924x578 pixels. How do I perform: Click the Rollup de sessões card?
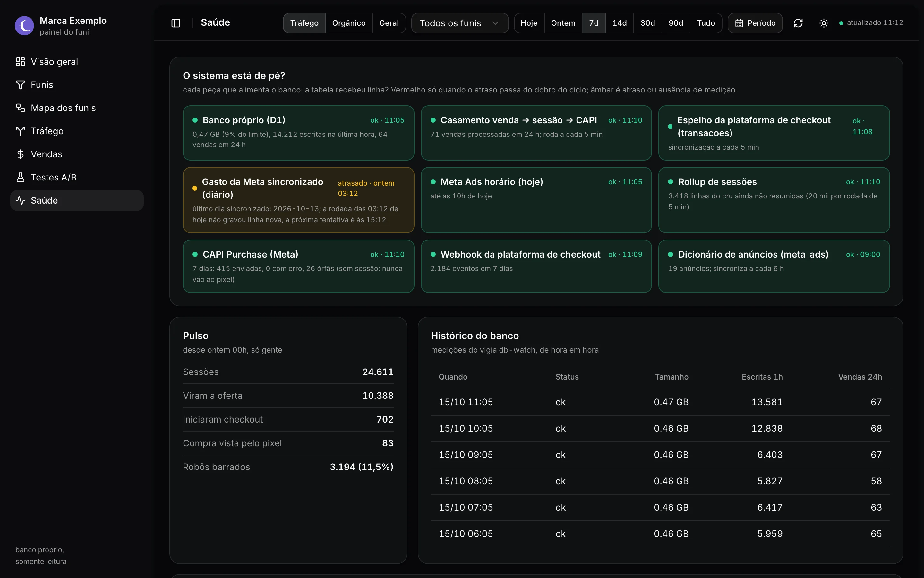(x=774, y=200)
